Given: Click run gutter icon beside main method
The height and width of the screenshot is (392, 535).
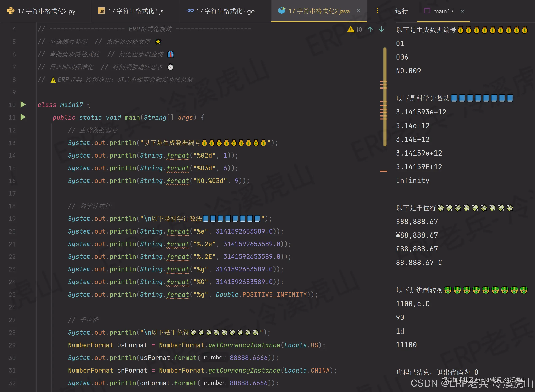Looking at the screenshot, I should [x=23, y=117].
